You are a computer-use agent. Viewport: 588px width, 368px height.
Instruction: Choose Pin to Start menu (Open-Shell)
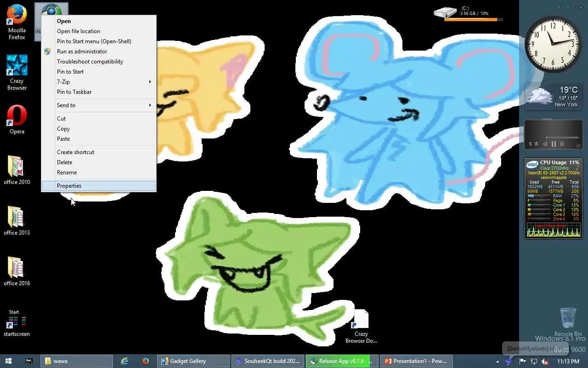pos(99,41)
